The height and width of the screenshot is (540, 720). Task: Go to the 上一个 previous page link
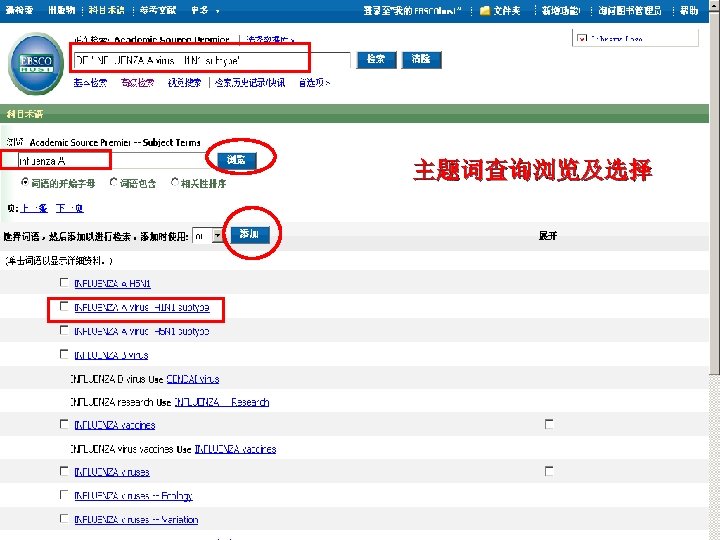coord(34,208)
